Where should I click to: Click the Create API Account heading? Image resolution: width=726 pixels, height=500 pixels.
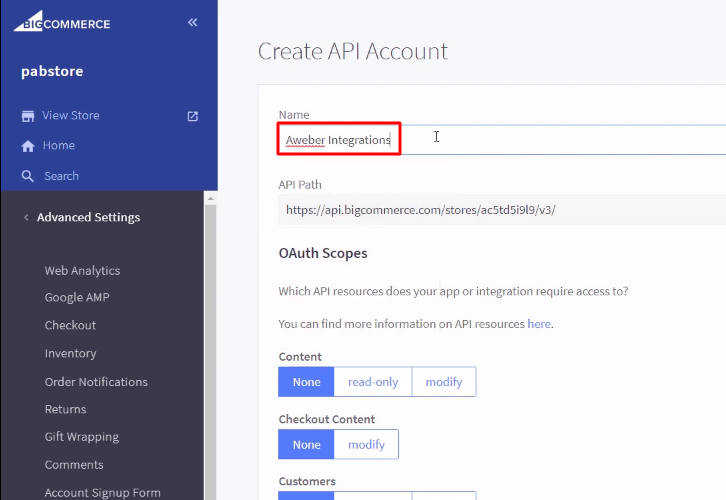(x=353, y=51)
